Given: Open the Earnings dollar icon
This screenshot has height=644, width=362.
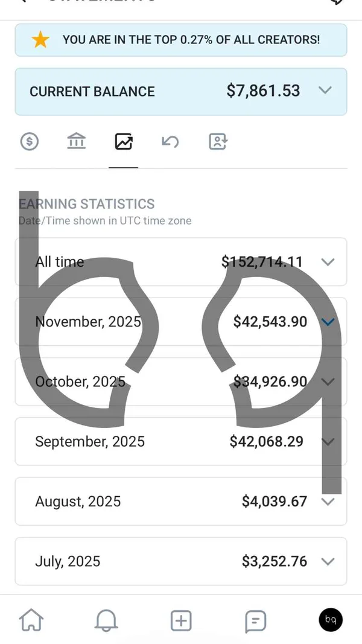Looking at the screenshot, I should point(30,141).
